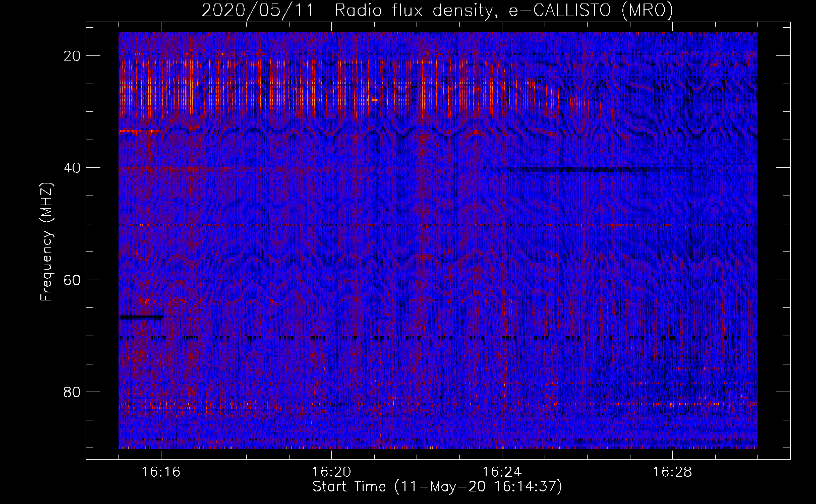This screenshot has width=816, height=504.
Task: Click the 16:24 time tick label
Action: pos(502,472)
